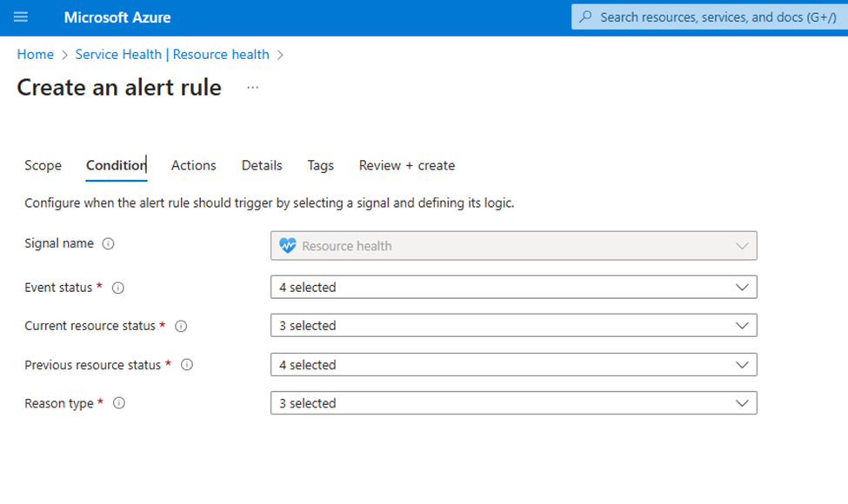The width and height of the screenshot is (848, 504).
Task: Switch to the Scope tab
Action: coord(43,165)
